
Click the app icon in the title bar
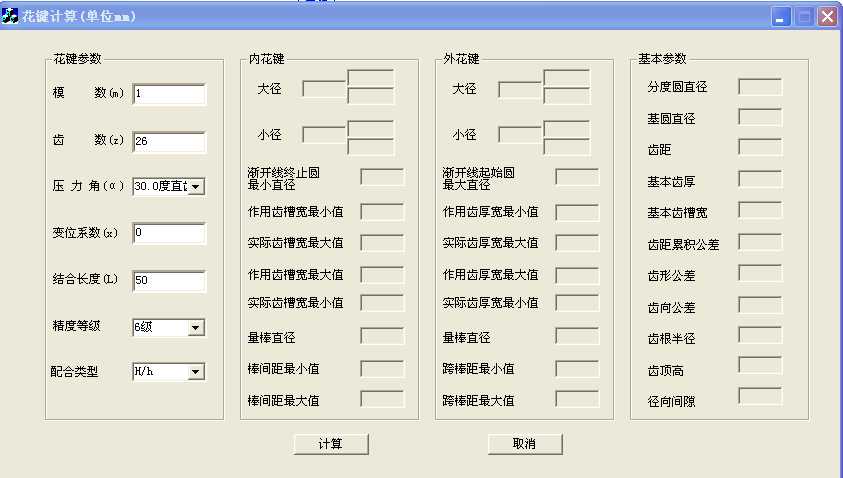pyautogui.click(x=11, y=16)
